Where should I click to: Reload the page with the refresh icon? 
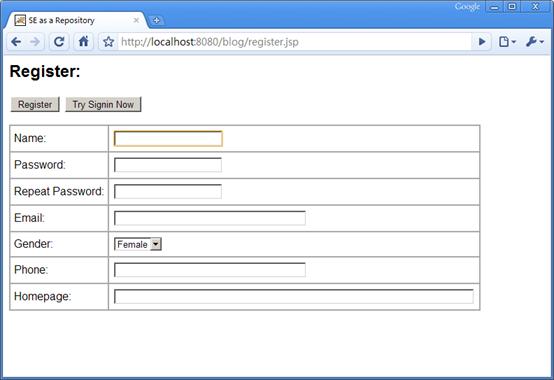59,42
